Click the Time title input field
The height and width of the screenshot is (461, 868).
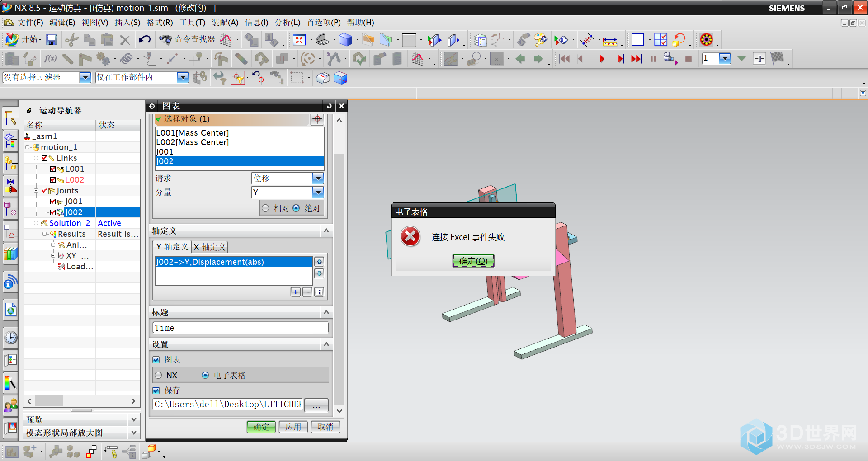[x=241, y=328]
